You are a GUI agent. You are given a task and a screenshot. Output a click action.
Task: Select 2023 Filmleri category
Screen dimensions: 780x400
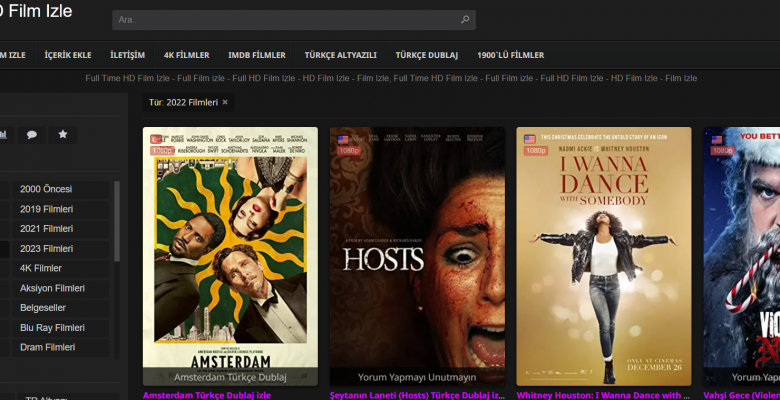click(61, 249)
